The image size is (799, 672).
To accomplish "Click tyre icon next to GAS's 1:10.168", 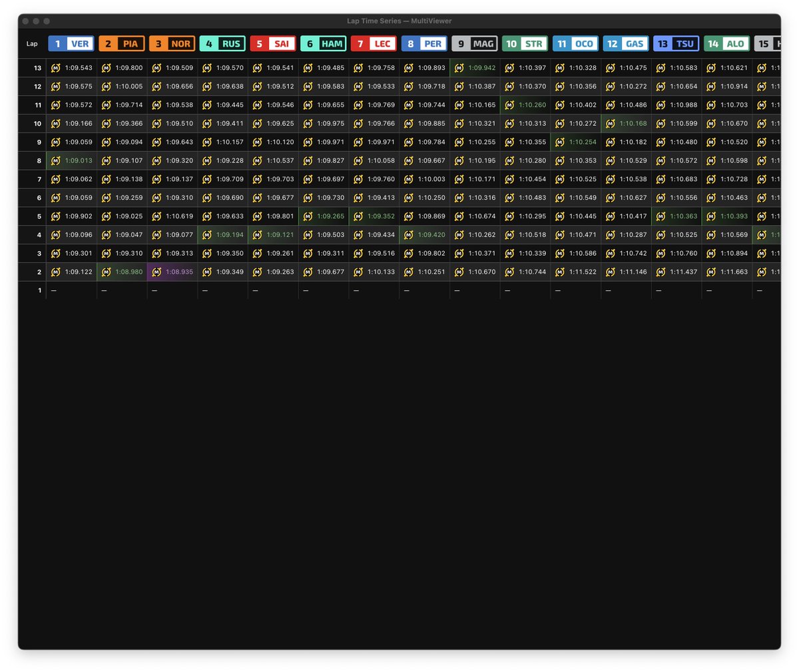I will [x=610, y=124].
